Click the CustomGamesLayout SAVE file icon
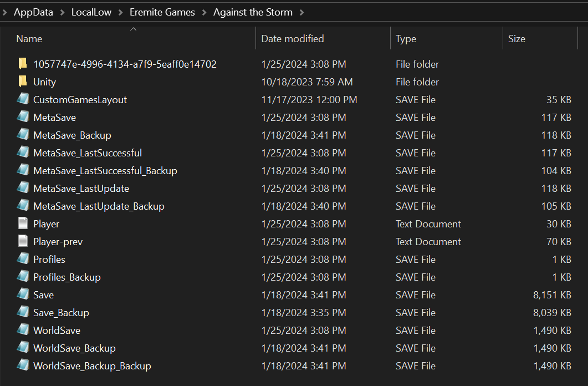The height and width of the screenshot is (386, 588). click(23, 99)
